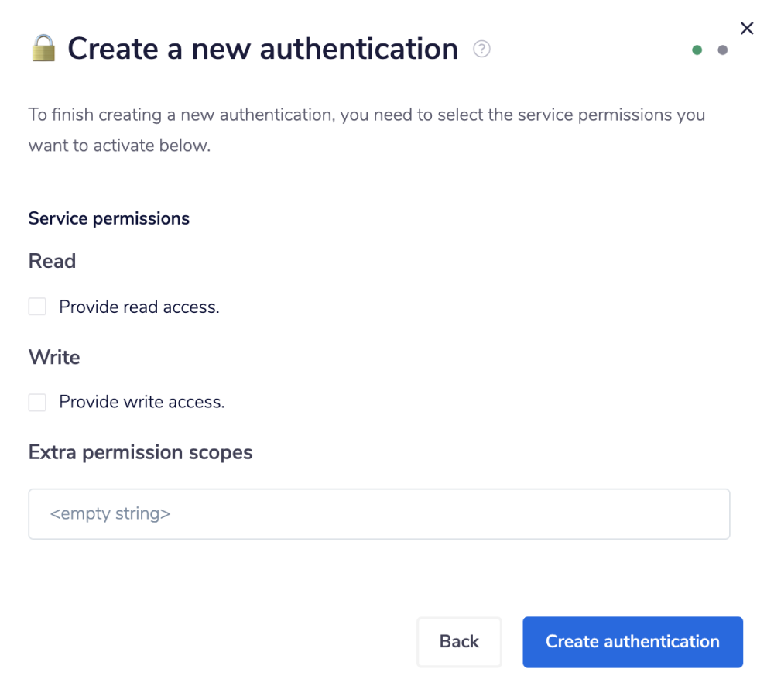
Task: Click the "want to activate below." text line
Action: click(119, 145)
